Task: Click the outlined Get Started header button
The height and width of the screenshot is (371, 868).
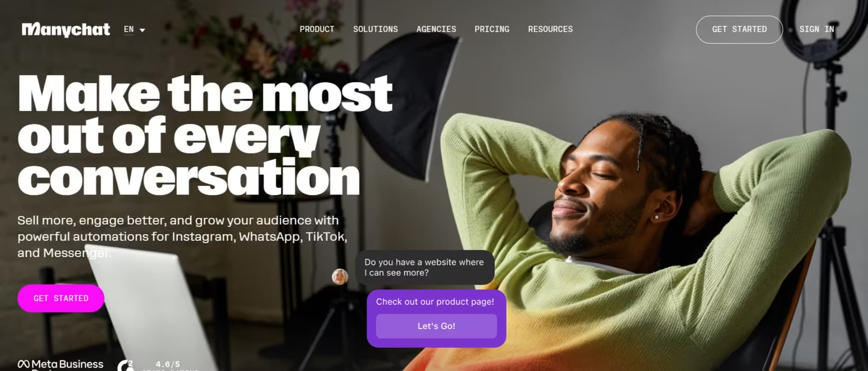Action: [x=739, y=30]
